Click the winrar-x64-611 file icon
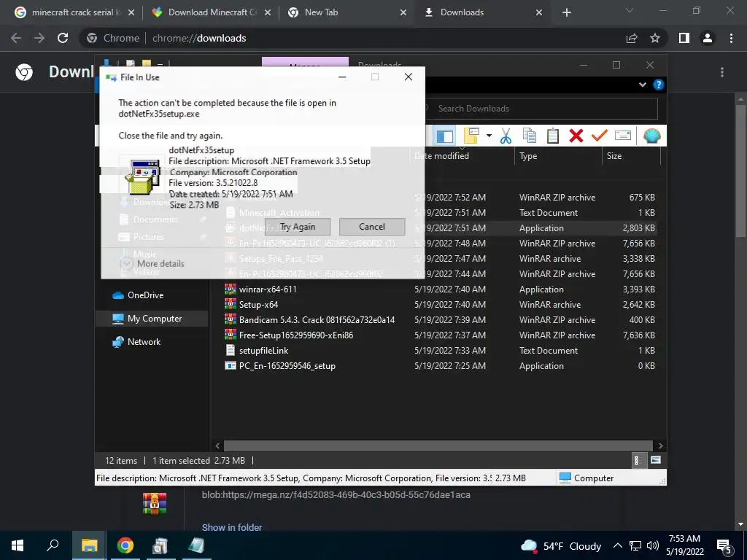The width and height of the screenshot is (747, 560). click(230, 289)
